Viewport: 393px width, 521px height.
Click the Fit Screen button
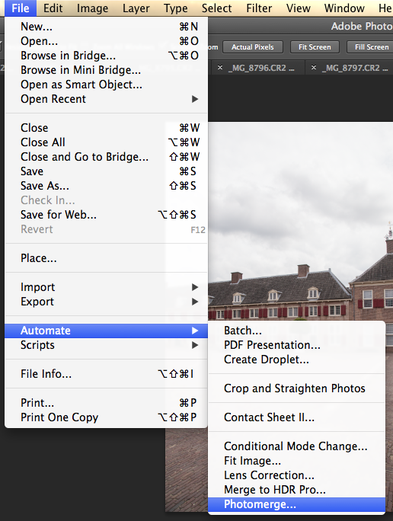pos(315,47)
